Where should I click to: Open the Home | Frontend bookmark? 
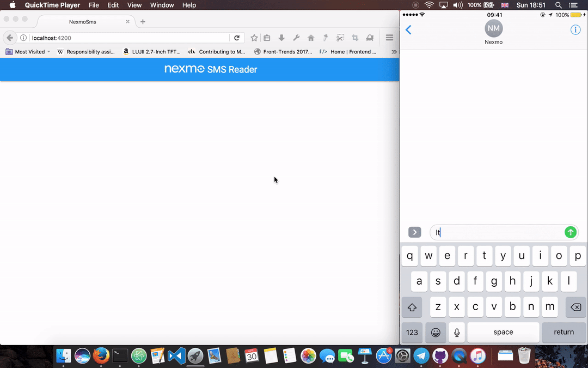tap(348, 52)
